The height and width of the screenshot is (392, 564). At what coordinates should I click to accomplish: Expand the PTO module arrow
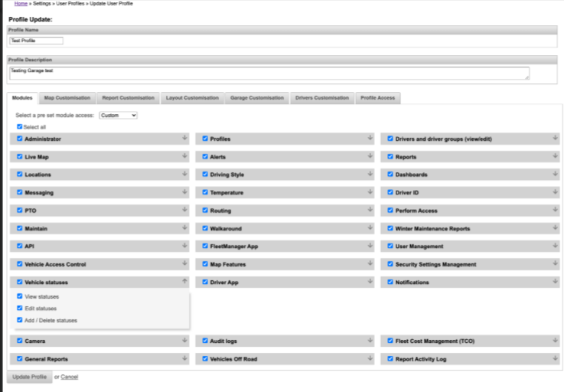tap(184, 210)
